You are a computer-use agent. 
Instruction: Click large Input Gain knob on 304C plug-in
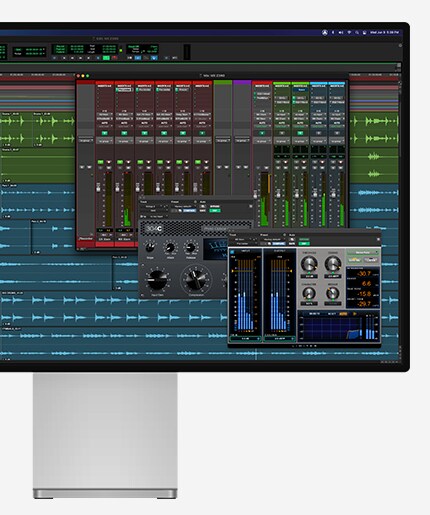coord(157,279)
